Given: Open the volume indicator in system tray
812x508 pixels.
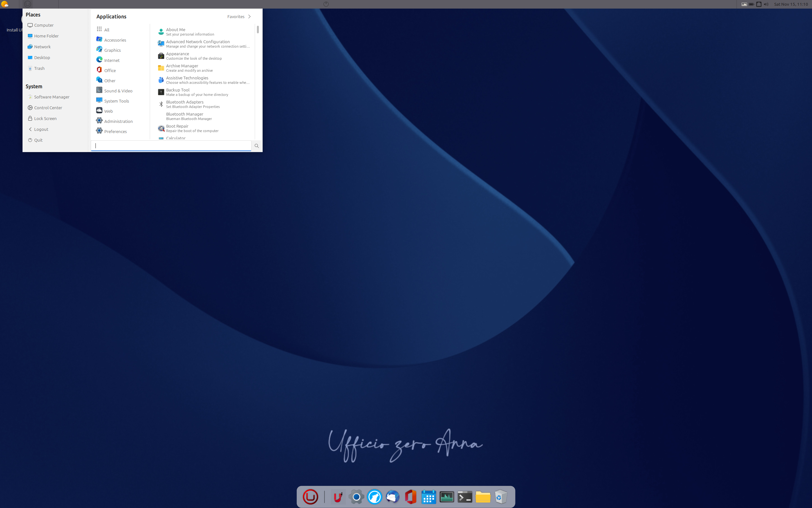Looking at the screenshot, I should [x=766, y=4].
